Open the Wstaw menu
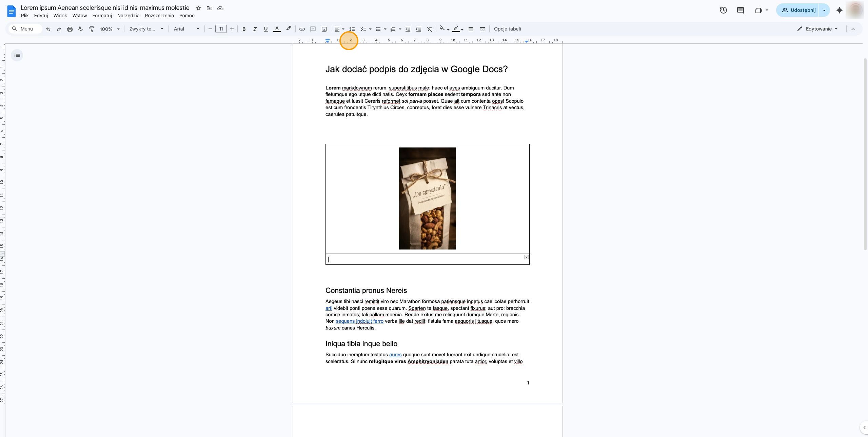Image resolution: width=868 pixels, height=437 pixels. 80,16
